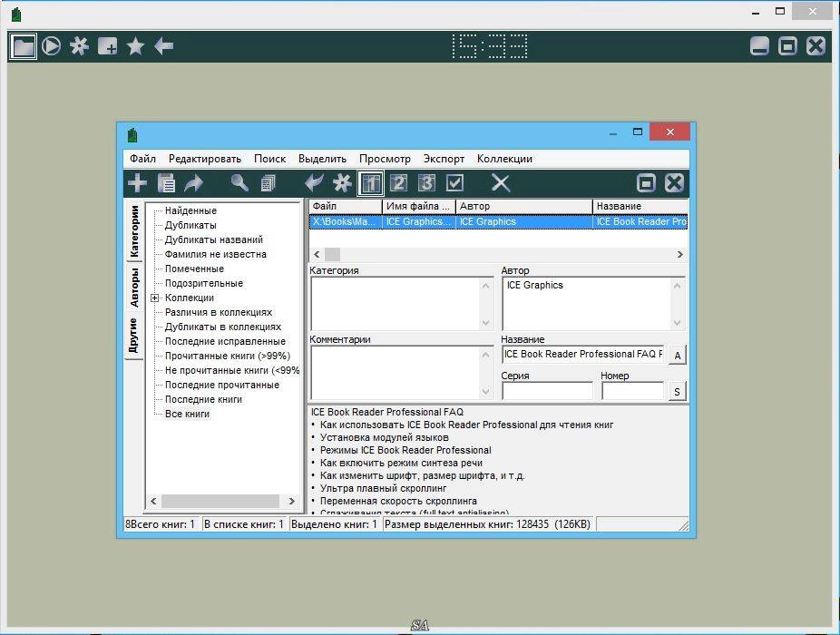This screenshot has height=635, width=840.
Task: Open the Экспорт menu
Action: 444,159
